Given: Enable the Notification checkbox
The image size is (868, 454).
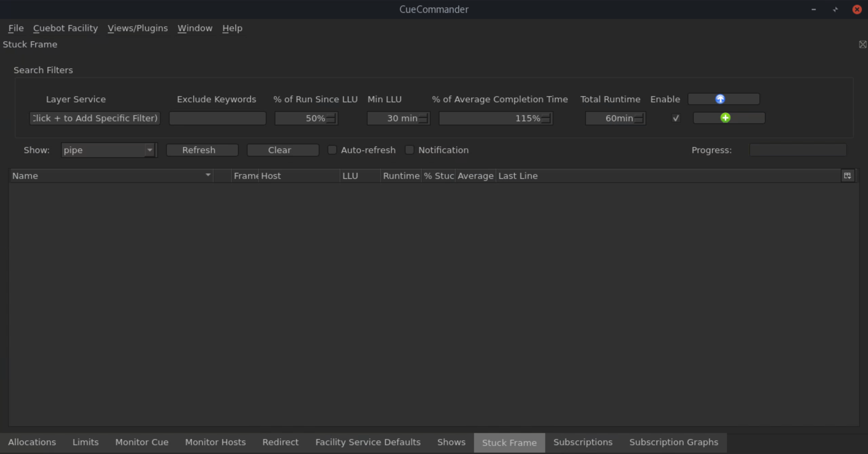Looking at the screenshot, I should [410, 150].
